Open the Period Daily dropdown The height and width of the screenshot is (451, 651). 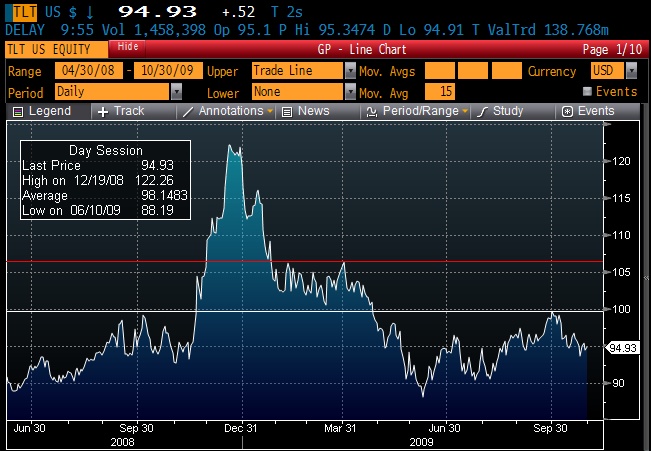coord(176,91)
